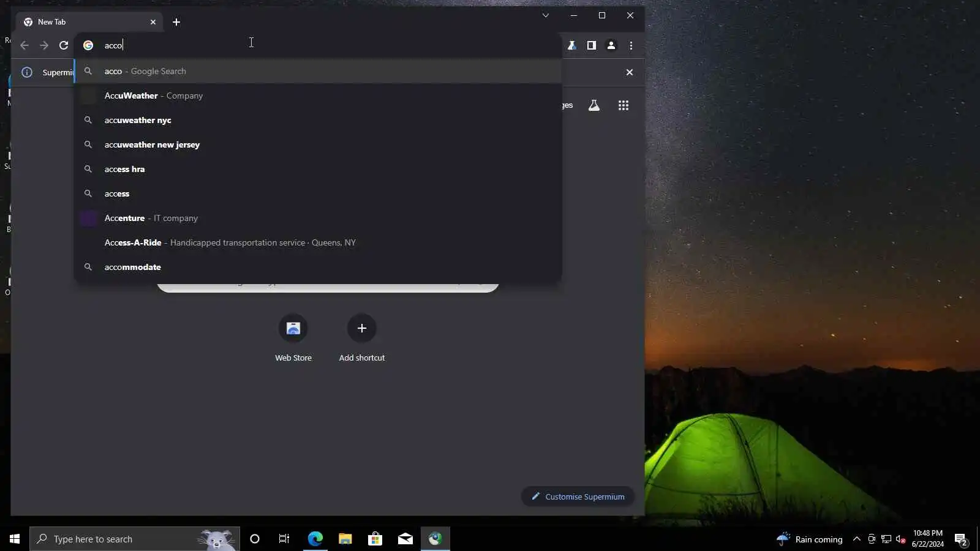Viewport: 980px width, 551px height.
Task: Click the Google icon in the address bar
Action: pyautogui.click(x=88, y=45)
